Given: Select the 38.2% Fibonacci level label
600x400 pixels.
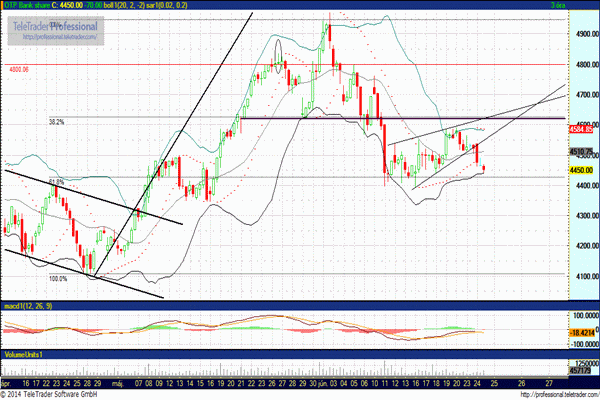Looking at the screenshot, I should [57, 122].
